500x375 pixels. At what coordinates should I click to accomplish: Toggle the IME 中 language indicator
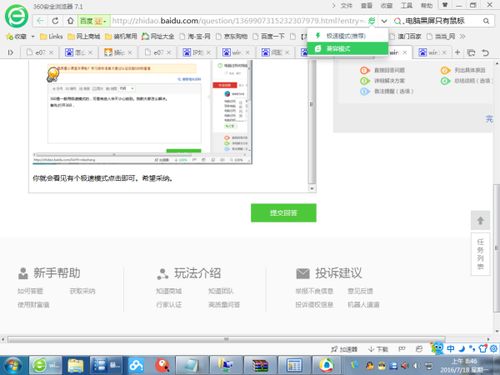(x=450, y=349)
